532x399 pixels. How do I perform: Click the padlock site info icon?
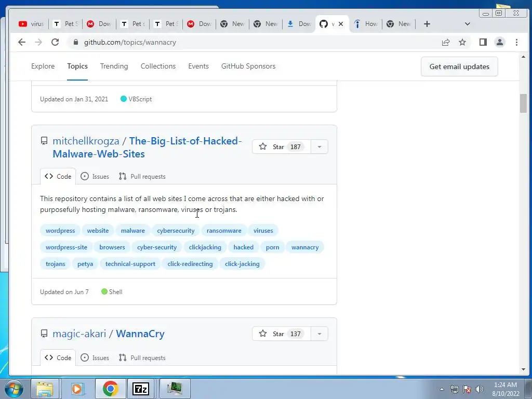pyautogui.click(x=76, y=42)
